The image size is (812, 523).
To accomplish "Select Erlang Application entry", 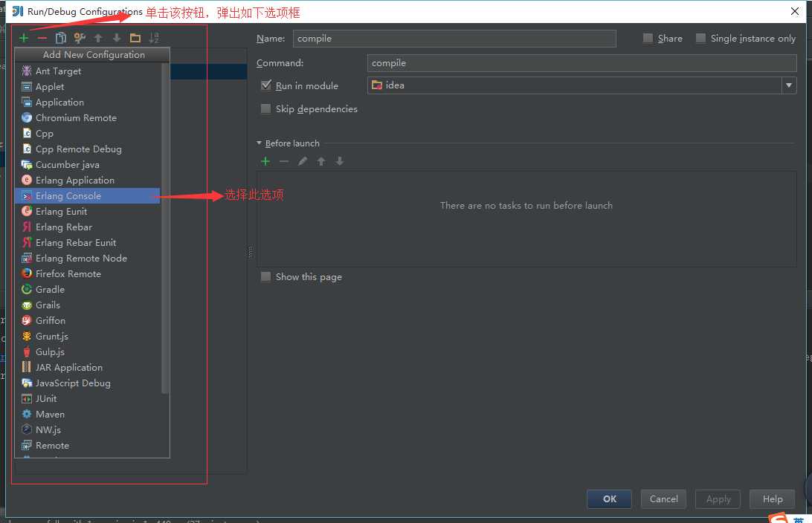I will pyautogui.click(x=88, y=180).
